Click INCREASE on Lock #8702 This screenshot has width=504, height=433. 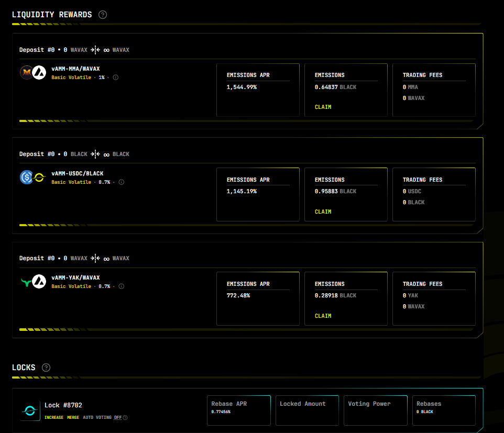click(x=54, y=418)
